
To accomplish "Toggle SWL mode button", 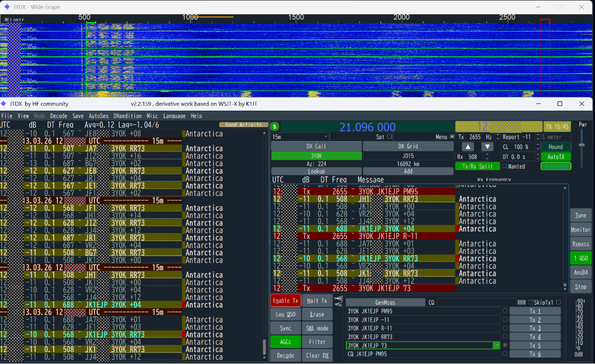I will tap(317, 328).
